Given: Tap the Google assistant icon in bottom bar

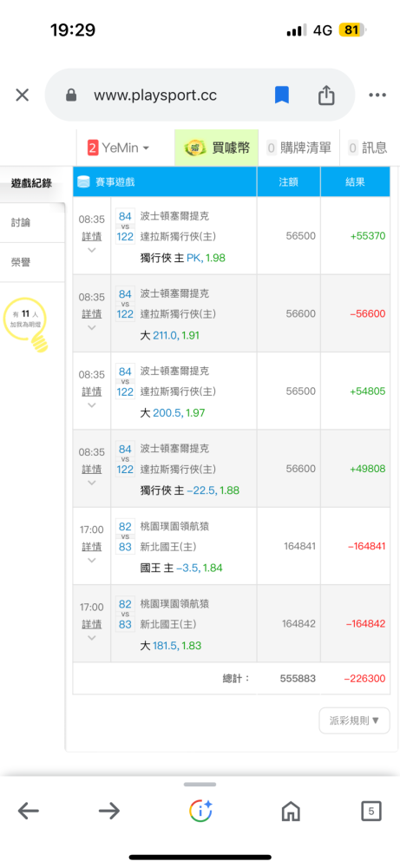Looking at the screenshot, I should (x=200, y=811).
